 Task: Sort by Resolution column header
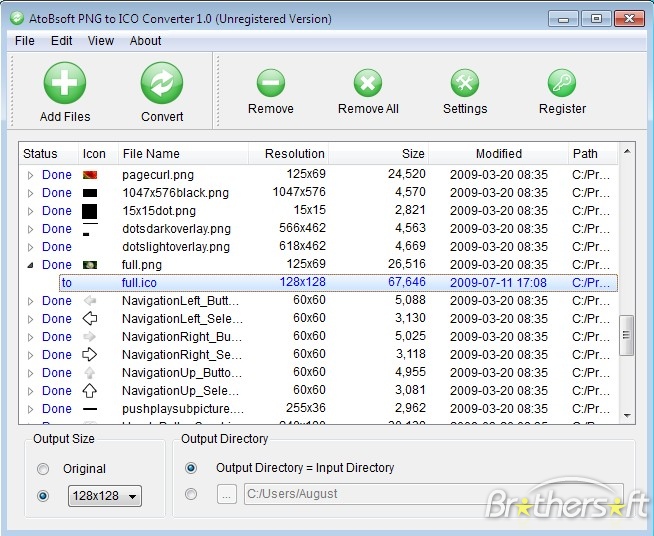[289, 154]
